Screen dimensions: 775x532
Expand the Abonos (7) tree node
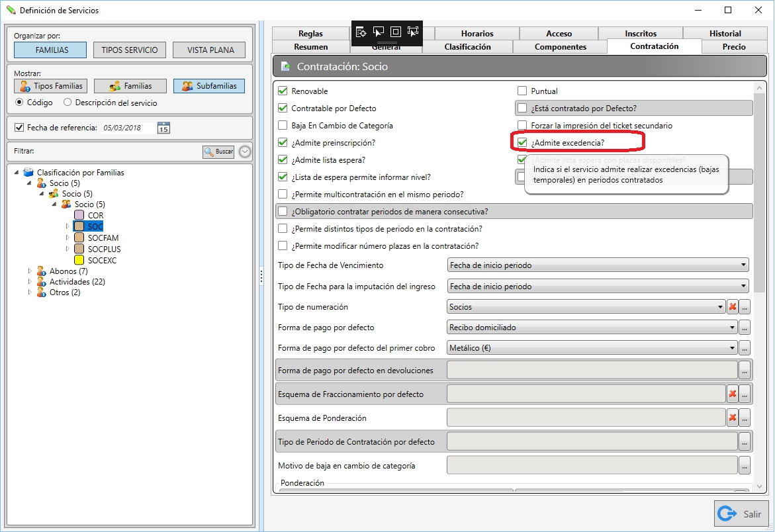[30, 271]
